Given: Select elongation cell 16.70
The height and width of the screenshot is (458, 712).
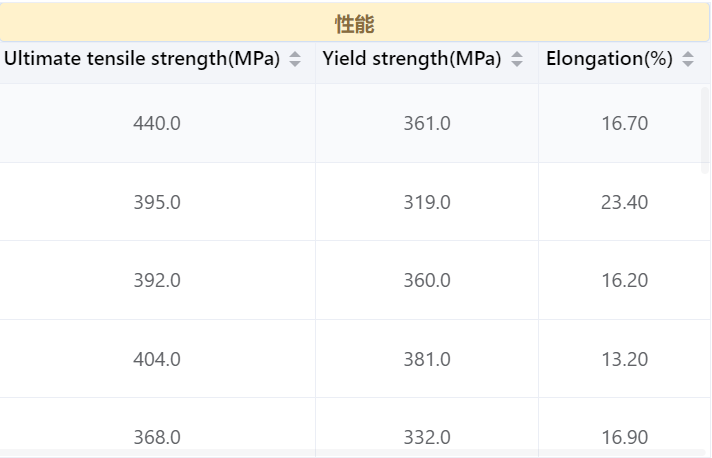Looking at the screenshot, I should [624, 123].
